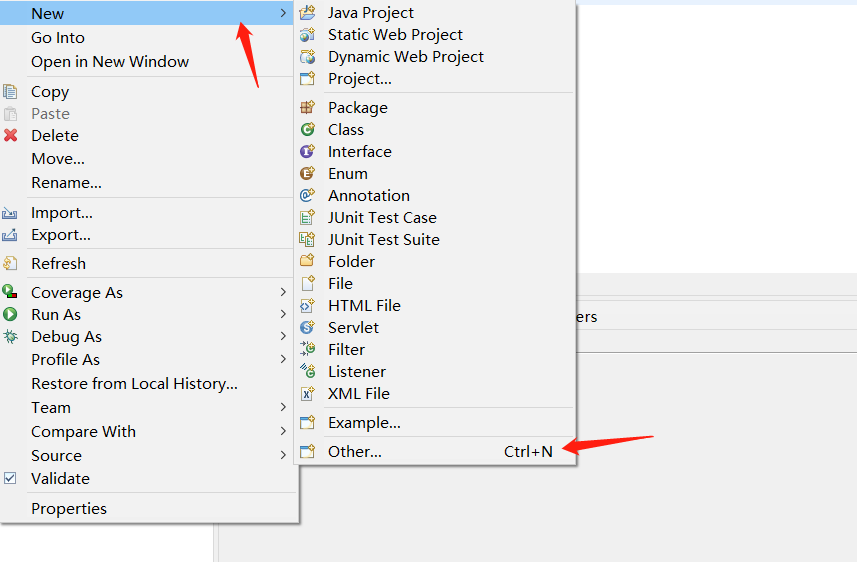Click the Ctrl+N shortcut text
857x562 pixels.
pos(528,452)
